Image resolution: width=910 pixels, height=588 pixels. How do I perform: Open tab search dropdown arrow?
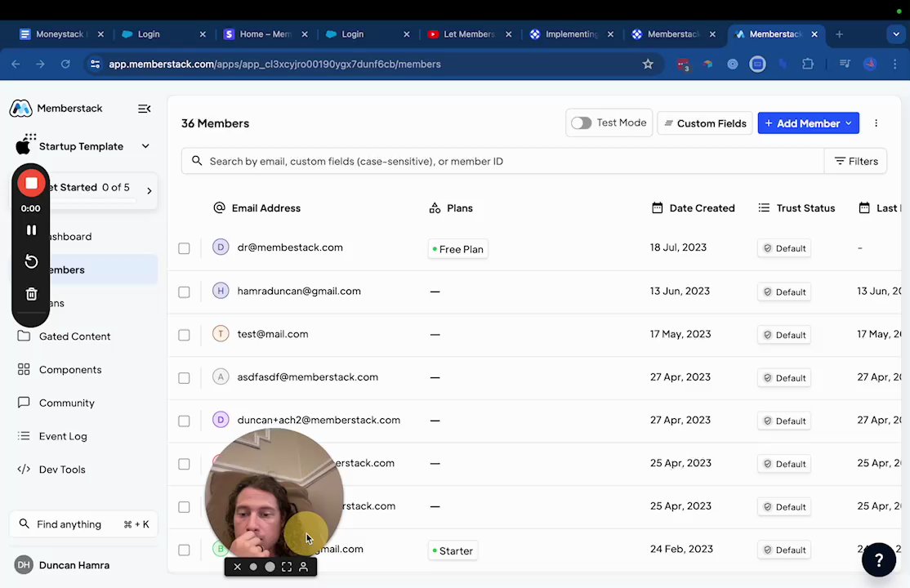pos(895,34)
